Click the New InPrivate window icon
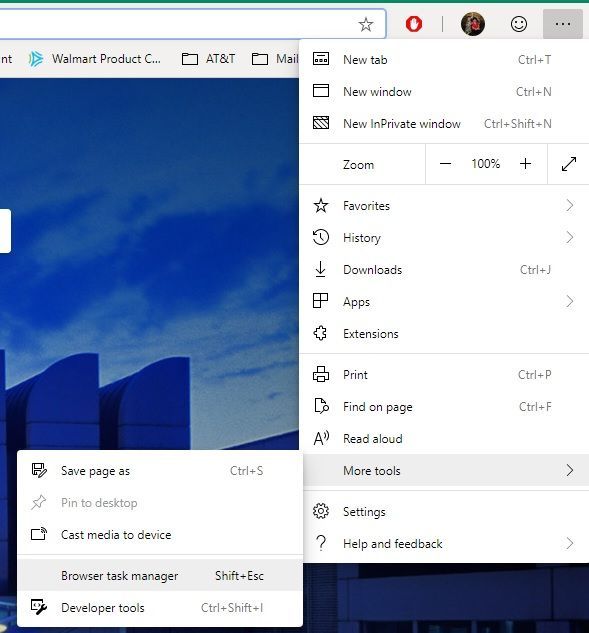The height and width of the screenshot is (633, 589). (x=321, y=123)
